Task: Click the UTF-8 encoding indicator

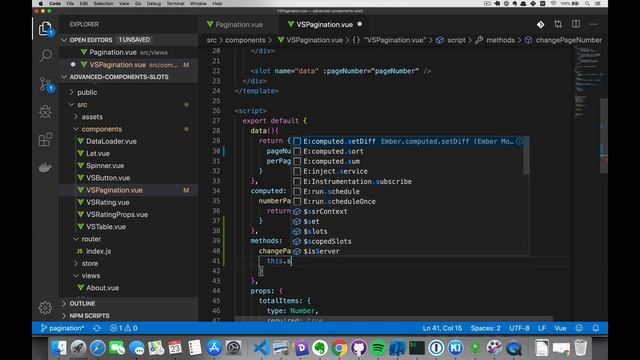Action: pos(519,328)
